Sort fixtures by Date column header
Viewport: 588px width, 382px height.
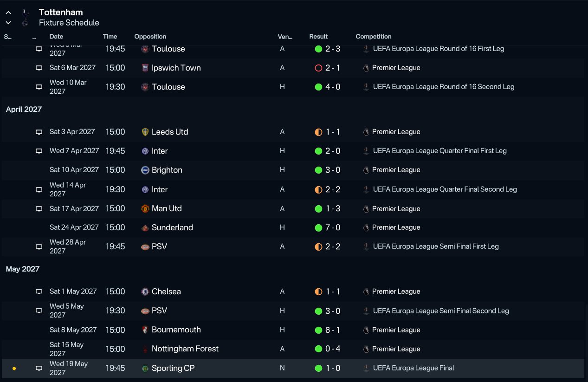56,37
